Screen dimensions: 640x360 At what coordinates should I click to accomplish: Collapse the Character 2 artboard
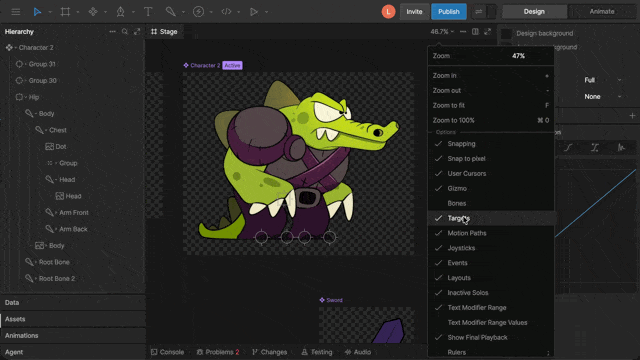15,48
